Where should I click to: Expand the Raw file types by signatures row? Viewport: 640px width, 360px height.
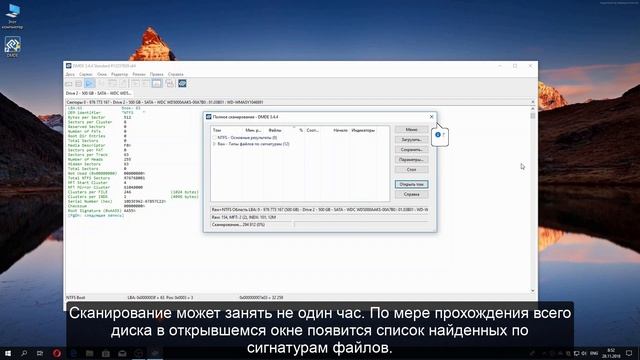pos(214,144)
